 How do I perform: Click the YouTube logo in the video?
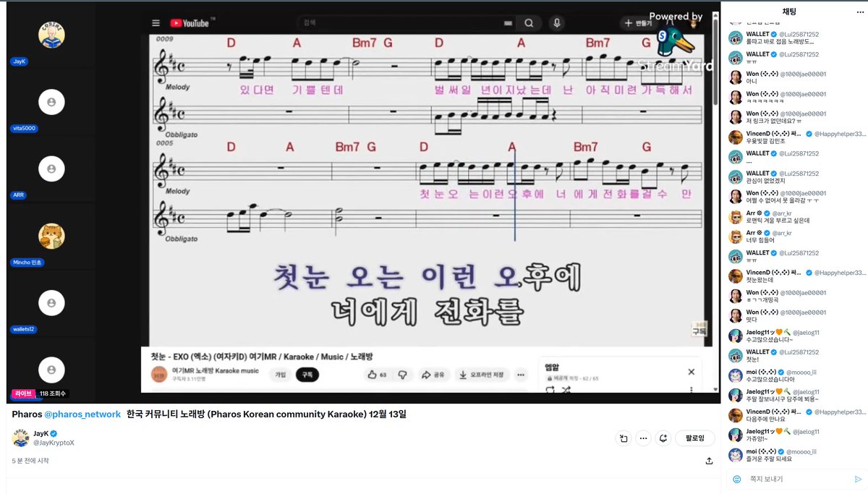click(189, 23)
